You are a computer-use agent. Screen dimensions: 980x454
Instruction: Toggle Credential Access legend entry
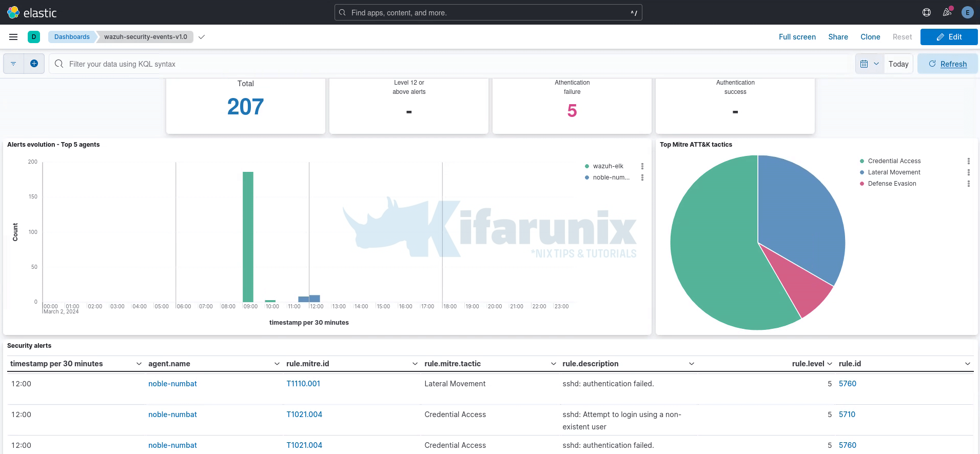(x=894, y=161)
